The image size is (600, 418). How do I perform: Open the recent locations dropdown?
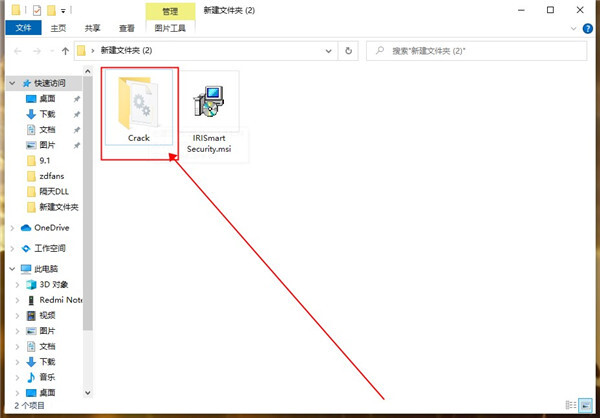51,51
